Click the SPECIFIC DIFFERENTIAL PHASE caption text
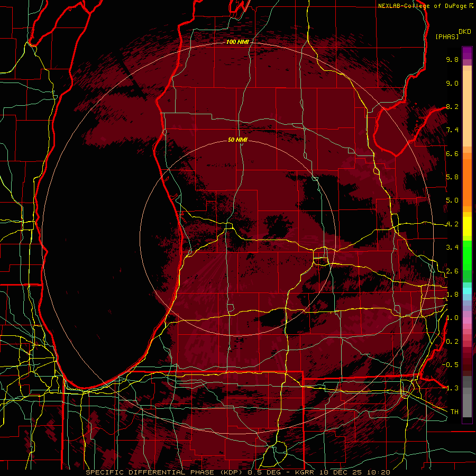Viewport: 476px width, 476px height. (150, 472)
